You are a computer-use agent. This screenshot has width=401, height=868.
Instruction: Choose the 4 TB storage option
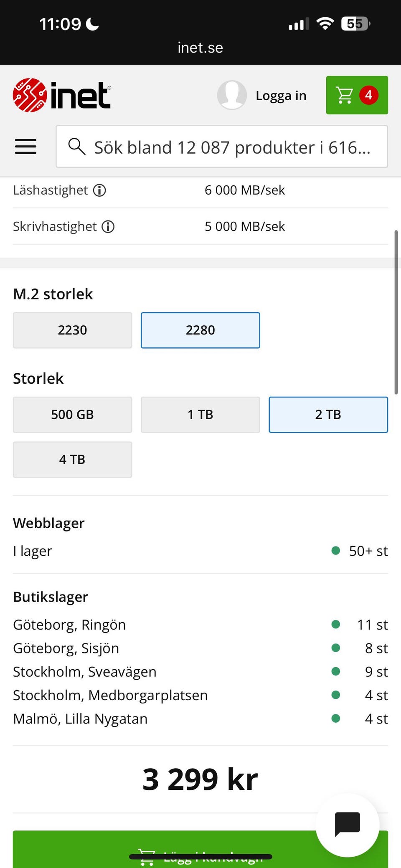[x=72, y=460]
